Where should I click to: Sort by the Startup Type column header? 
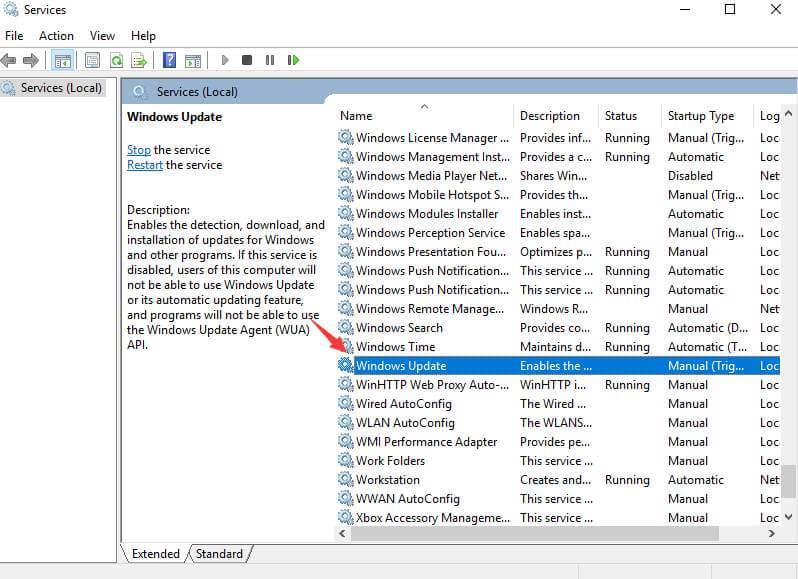click(x=708, y=115)
